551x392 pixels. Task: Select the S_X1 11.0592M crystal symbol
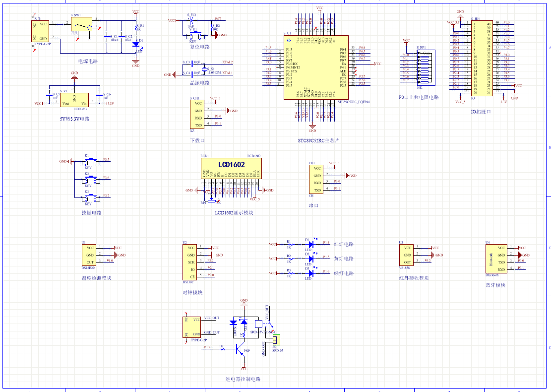coord(204,69)
